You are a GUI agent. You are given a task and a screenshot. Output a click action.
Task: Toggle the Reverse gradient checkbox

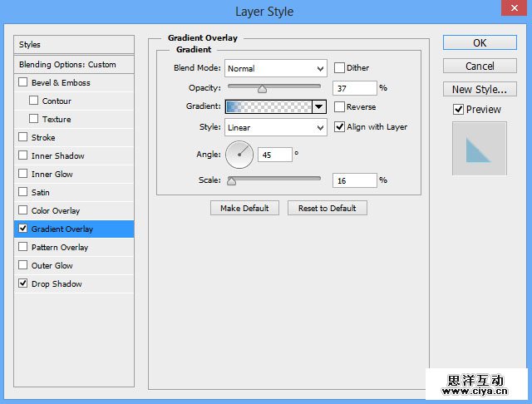[340, 107]
